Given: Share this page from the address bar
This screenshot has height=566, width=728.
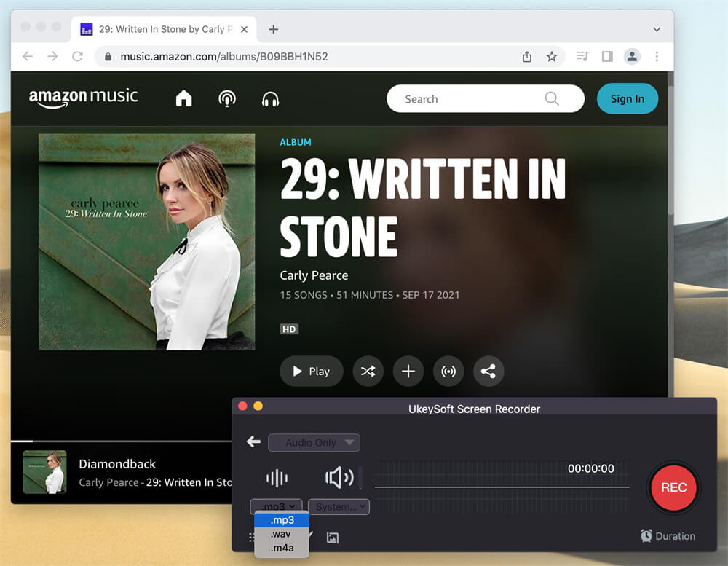Looking at the screenshot, I should (526, 57).
